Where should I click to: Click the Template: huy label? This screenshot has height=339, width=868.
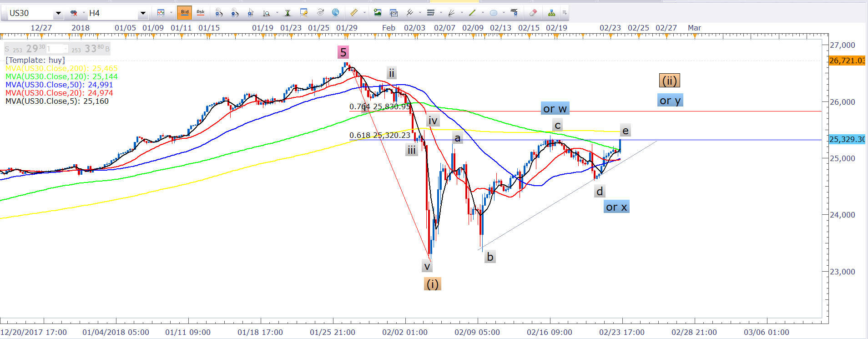(35, 60)
